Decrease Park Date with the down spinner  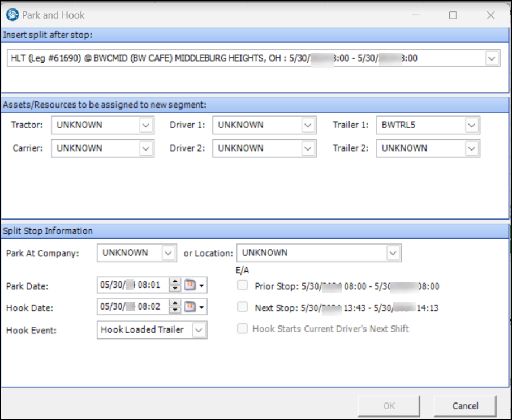point(175,288)
